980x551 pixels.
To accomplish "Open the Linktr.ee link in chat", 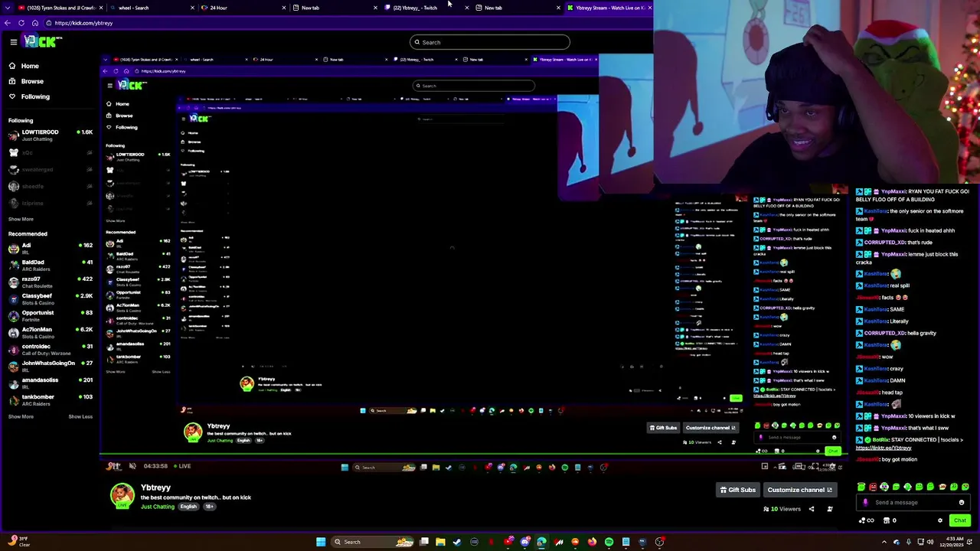I will point(884,448).
